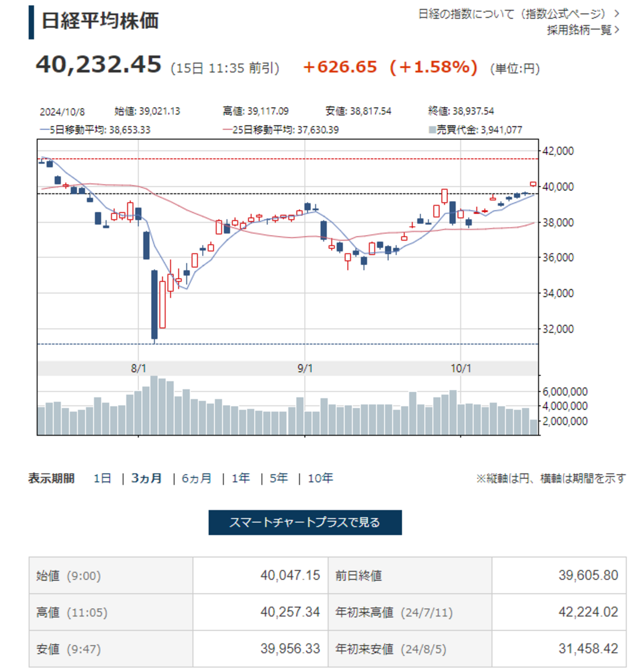Click the 10/1 date marker on the chart axis
The height and width of the screenshot is (672, 633).
[x=461, y=368]
